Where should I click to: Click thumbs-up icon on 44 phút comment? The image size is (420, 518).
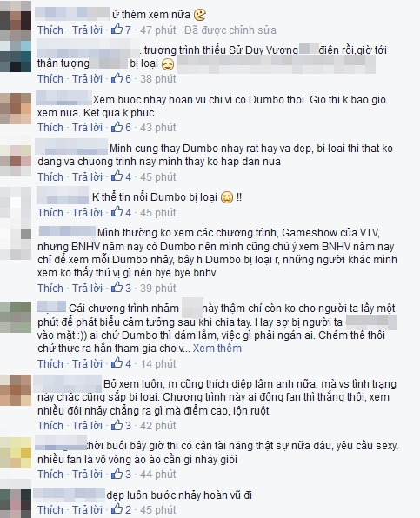click(117, 474)
